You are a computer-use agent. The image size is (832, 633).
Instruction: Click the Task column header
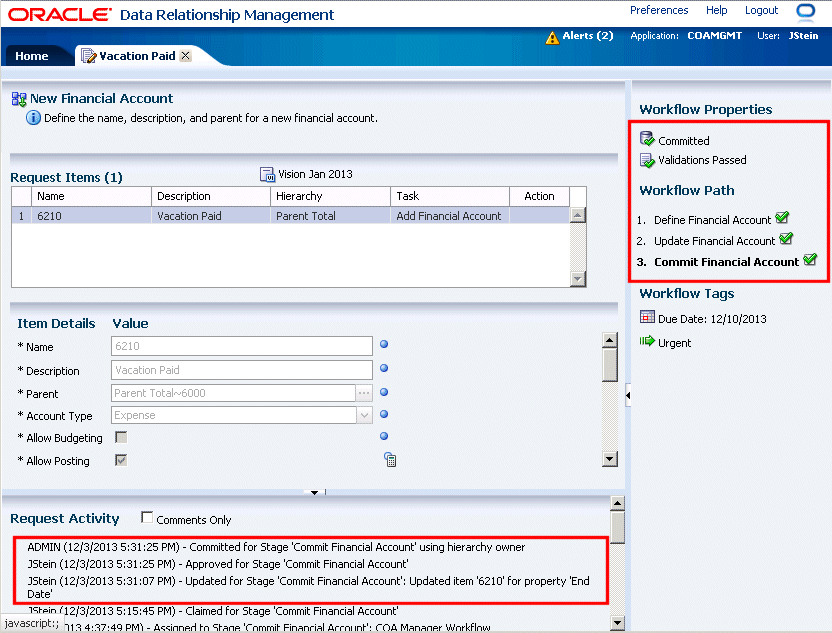tap(449, 196)
